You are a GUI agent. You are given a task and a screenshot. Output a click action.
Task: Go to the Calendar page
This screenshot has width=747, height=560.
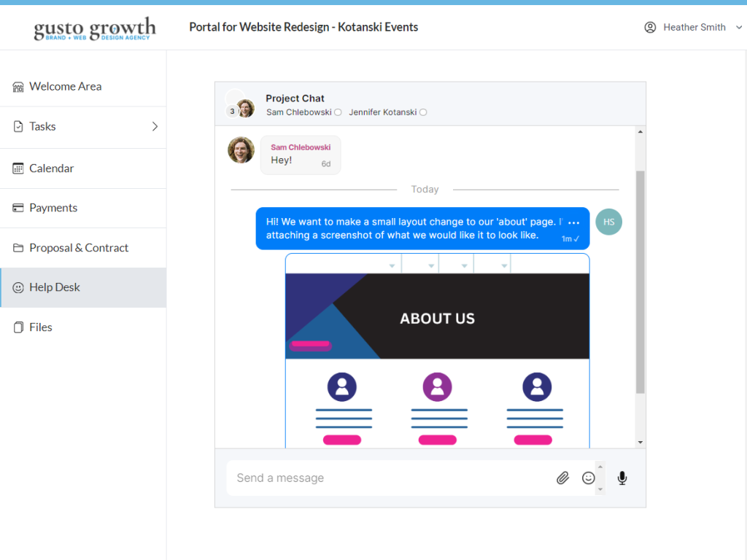83,168
